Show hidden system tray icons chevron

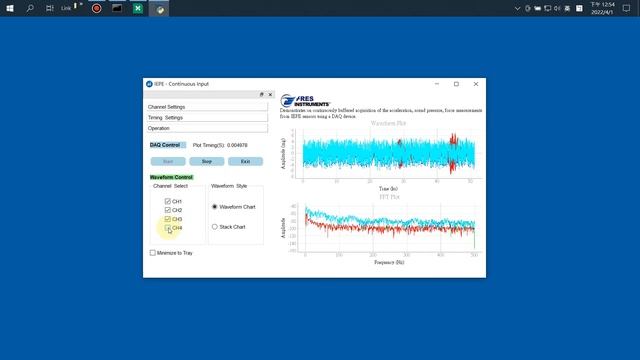tap(517, 9)
